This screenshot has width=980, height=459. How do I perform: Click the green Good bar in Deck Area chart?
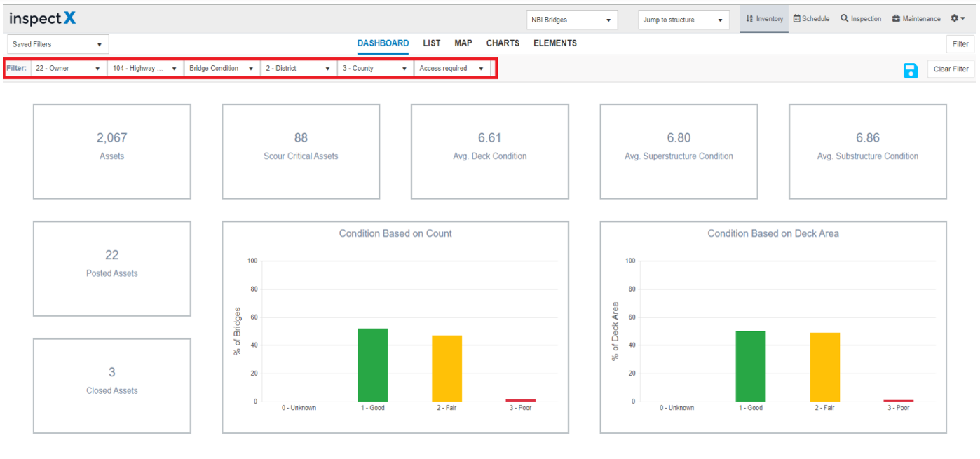click(x=751, y=366)
